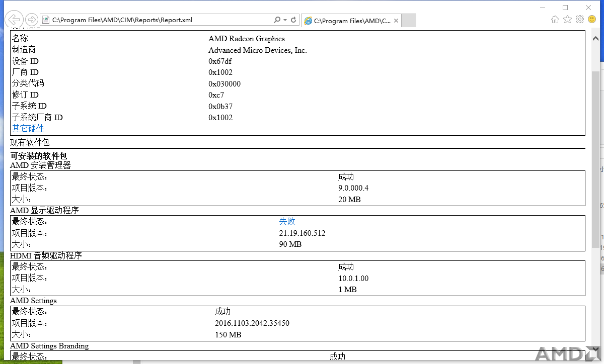Click the vertical scrollbar thumb
Image resolution: width=604 pixels, height=364 pixels.
[595, 159]
